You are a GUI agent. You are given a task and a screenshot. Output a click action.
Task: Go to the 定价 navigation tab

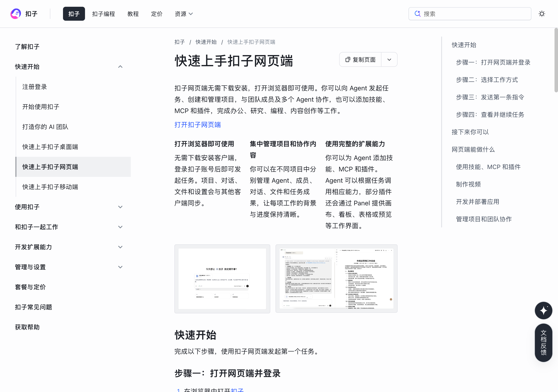157,14
